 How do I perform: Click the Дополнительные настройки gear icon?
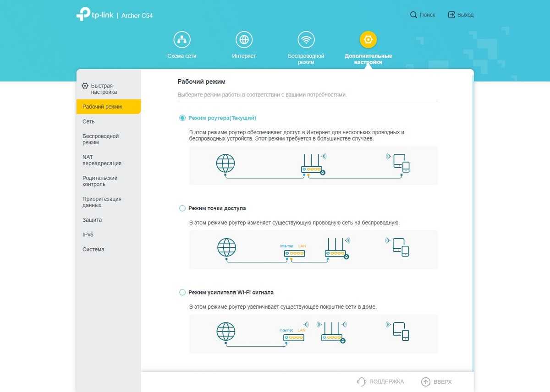pos(368,40)
